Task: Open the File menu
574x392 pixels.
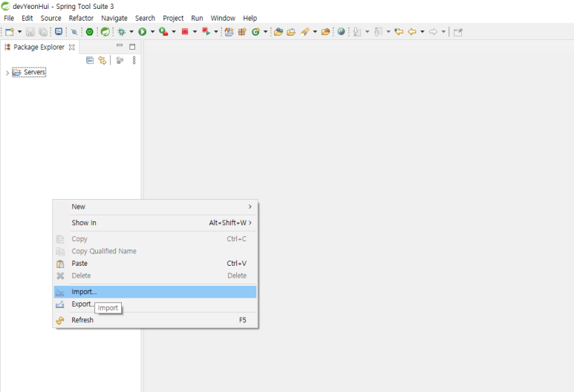Action: point(9,18)
